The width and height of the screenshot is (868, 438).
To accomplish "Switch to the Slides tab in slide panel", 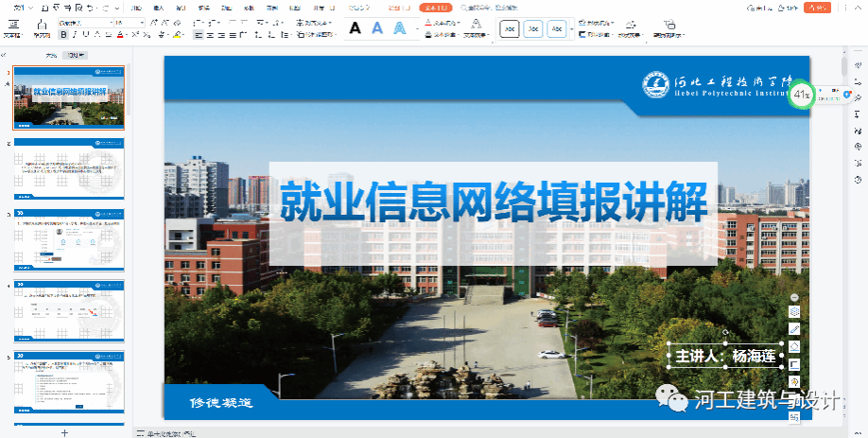I will [x=74, y=55].
